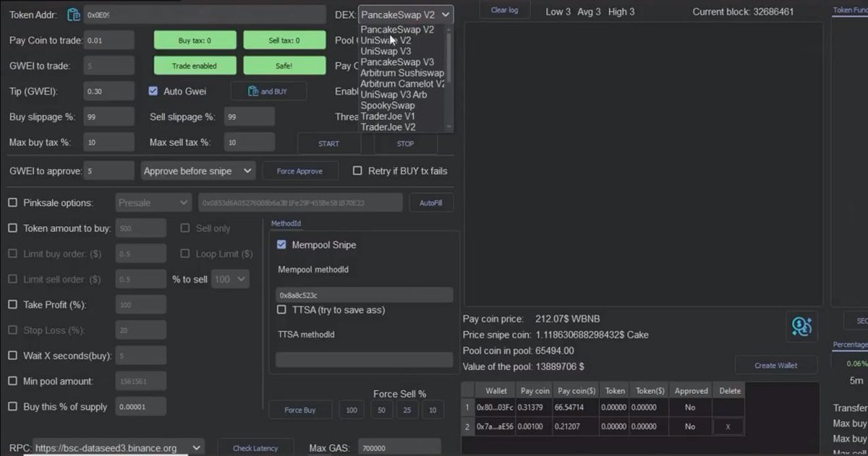868x456 pixels.
Task: Open the RPC endpoint dropdown
Action: pyautogui.click(x=195, y=447)
